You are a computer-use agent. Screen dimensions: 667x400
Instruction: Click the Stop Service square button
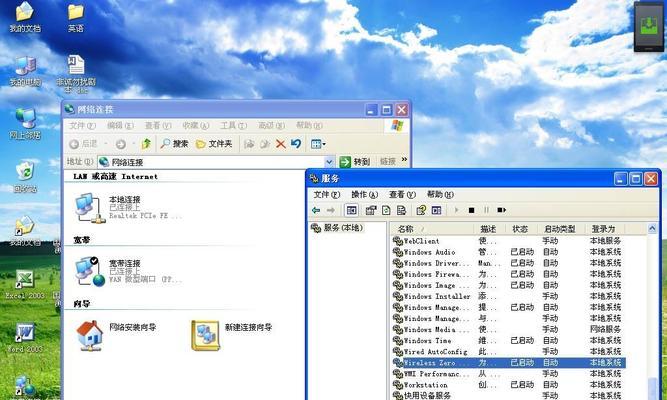(471, 210)
